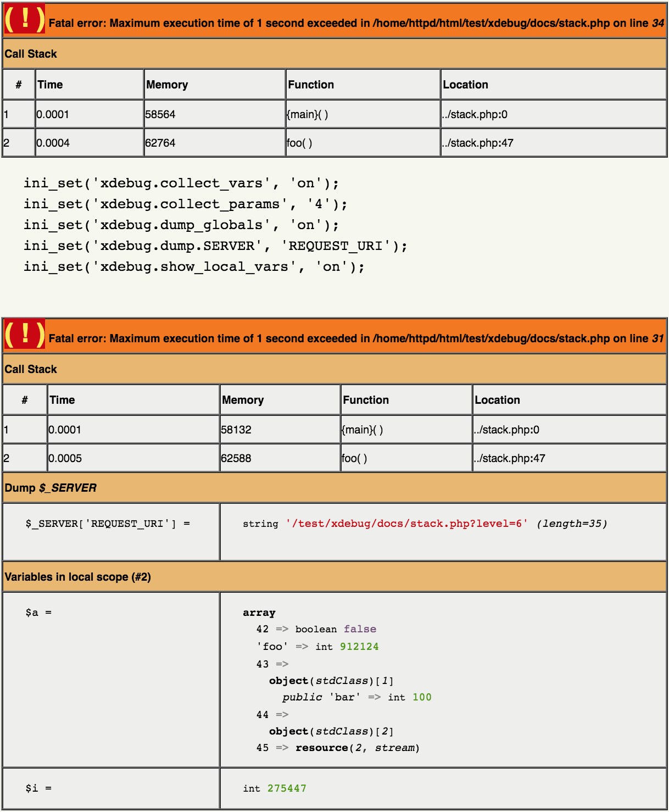Click the bold array keyword in $a
Viewport: 669px width, 812px height.
coord(259,613)
